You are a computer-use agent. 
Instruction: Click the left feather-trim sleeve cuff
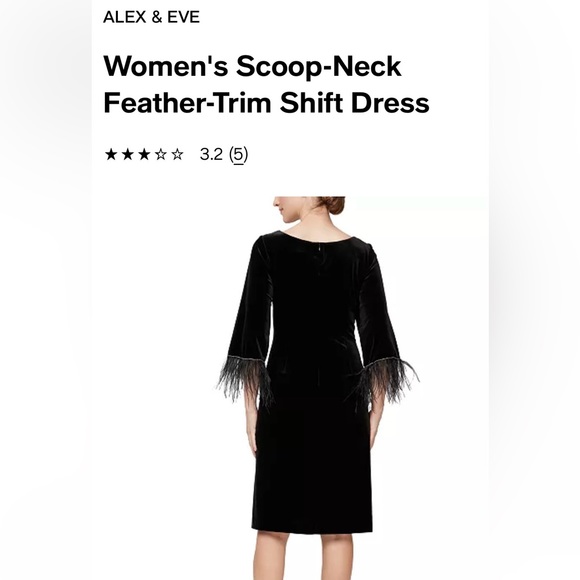[245, 380]
